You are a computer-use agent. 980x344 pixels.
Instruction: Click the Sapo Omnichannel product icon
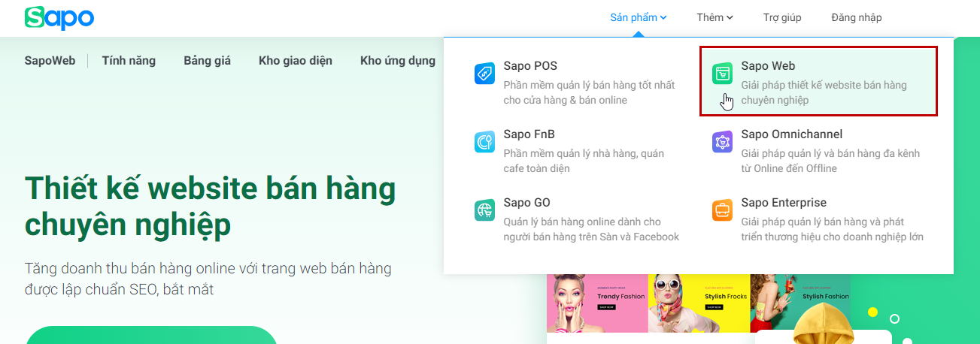pos(722,142)
